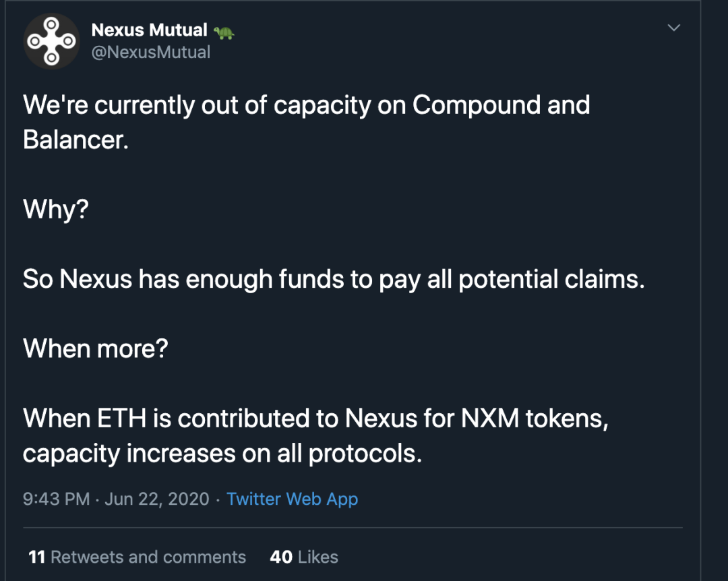
Task: Click the Nexus Mutual display name
Action: pyautogui.click(x=149, y=30)
